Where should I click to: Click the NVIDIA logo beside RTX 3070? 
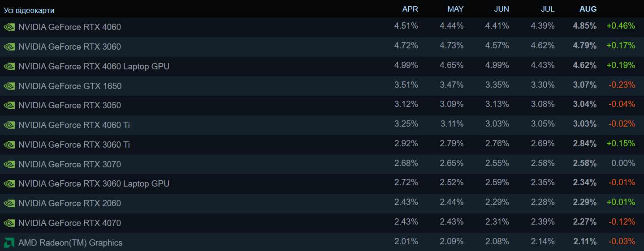coord(9,164)
